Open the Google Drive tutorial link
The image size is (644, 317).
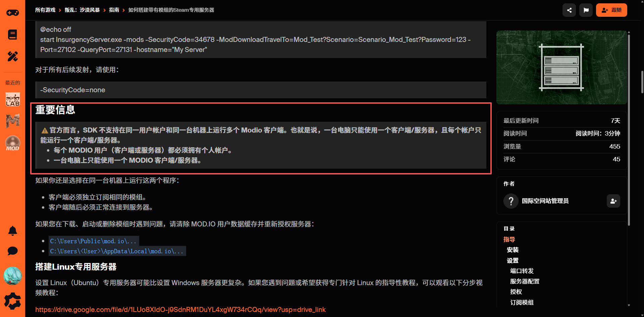[x=180, y=310]
